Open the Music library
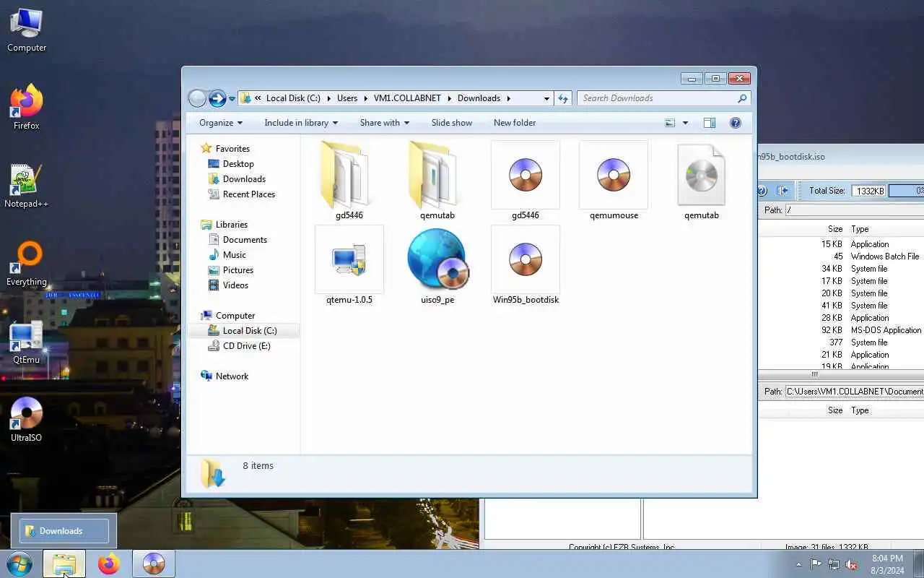Image resolution: width=924 pixels, height=578 pixels. (234, 255)
